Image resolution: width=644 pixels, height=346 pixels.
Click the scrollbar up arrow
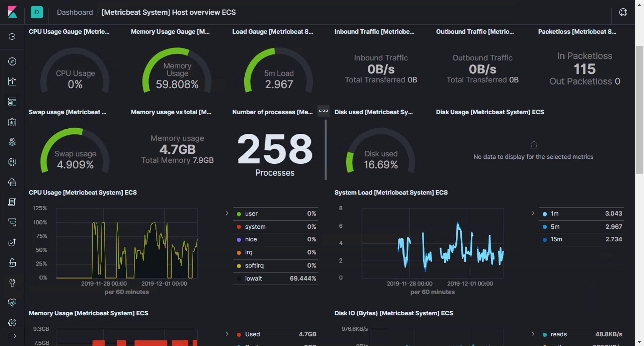click(x=639, y=4)
